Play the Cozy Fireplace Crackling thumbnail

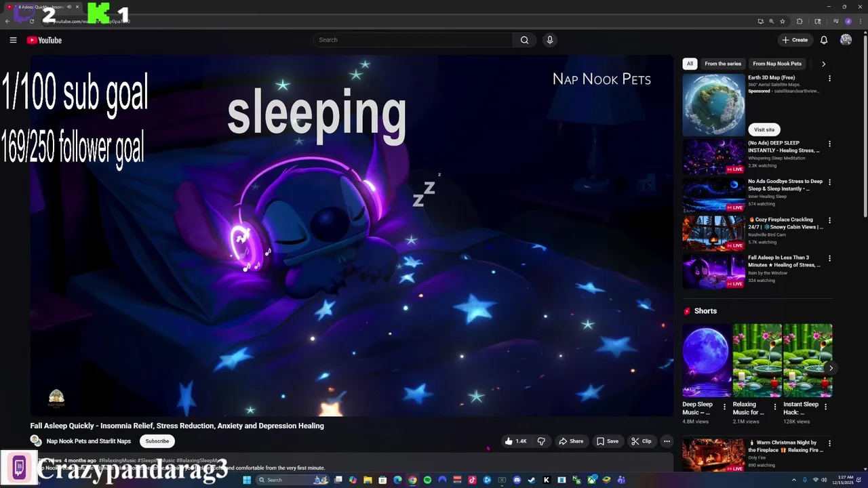click(713, 233)
